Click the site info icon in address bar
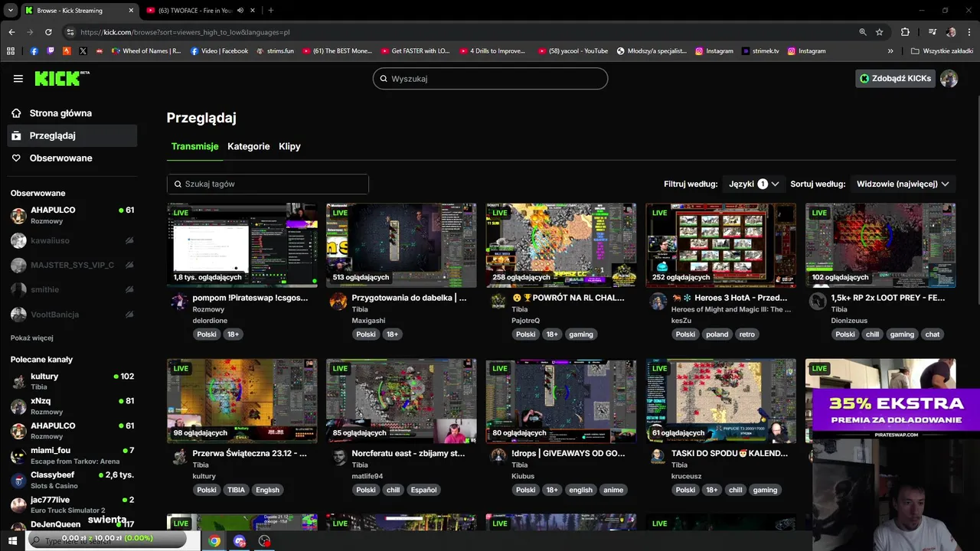This screenshot has width=980, height=551. pos(70,32)
